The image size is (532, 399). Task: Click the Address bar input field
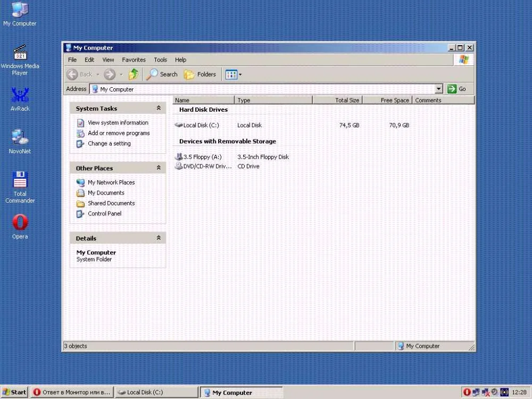click(x=267, y=89)
